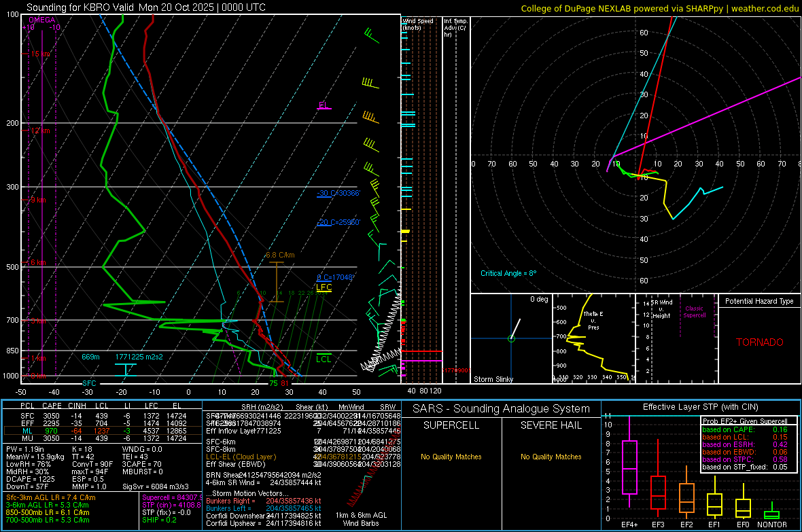Click the SARS - Sounding Analogue System heading
The image size is (802, 532).
pyautogui.click(x=502, y=409)
